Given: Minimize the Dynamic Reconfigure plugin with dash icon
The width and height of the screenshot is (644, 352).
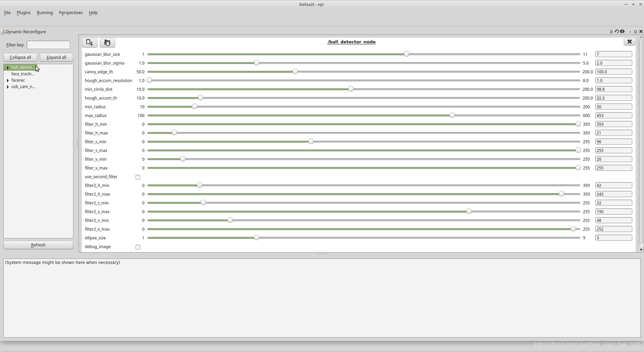Looking at the screenshot, I should tap(630, 32).
